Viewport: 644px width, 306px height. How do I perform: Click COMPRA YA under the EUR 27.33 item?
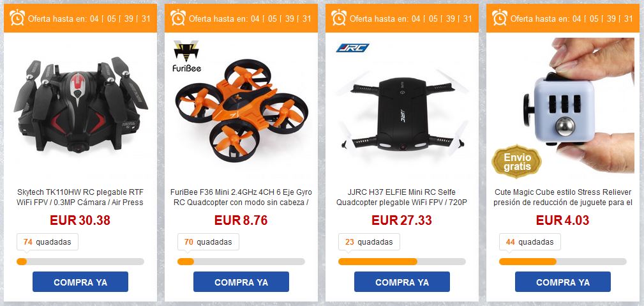pos(402,282)
